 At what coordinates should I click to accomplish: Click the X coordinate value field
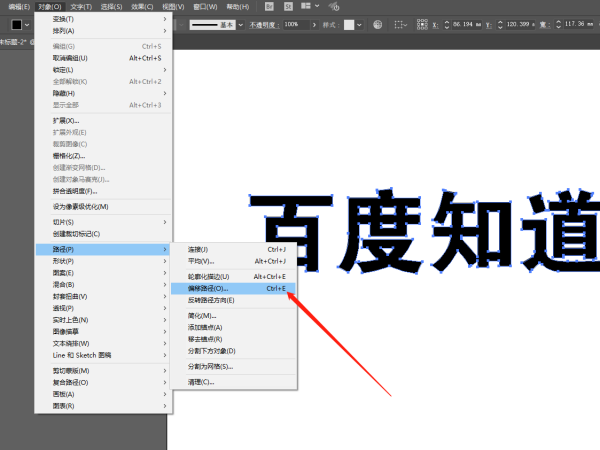(467, 24)
